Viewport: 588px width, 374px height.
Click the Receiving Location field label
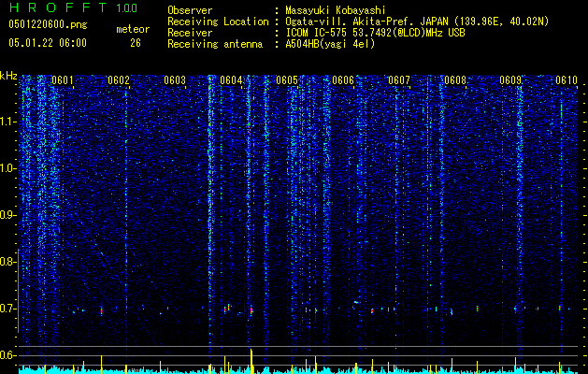[218, 22]
